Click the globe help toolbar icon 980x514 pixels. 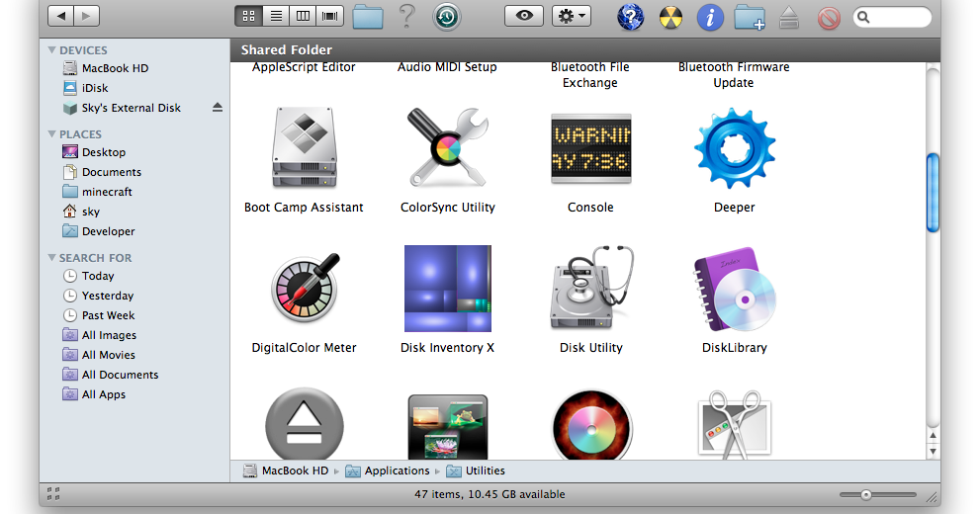pyautogui.click(x=630, y=17)
